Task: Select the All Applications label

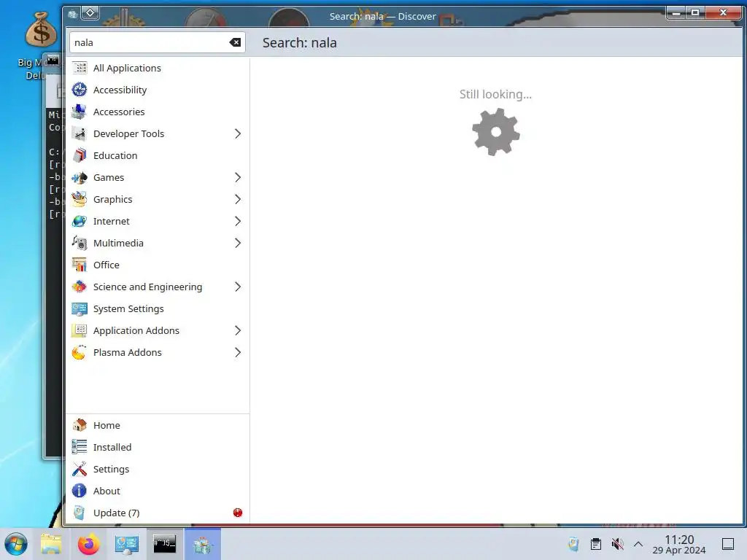Action: pos(127,68)
